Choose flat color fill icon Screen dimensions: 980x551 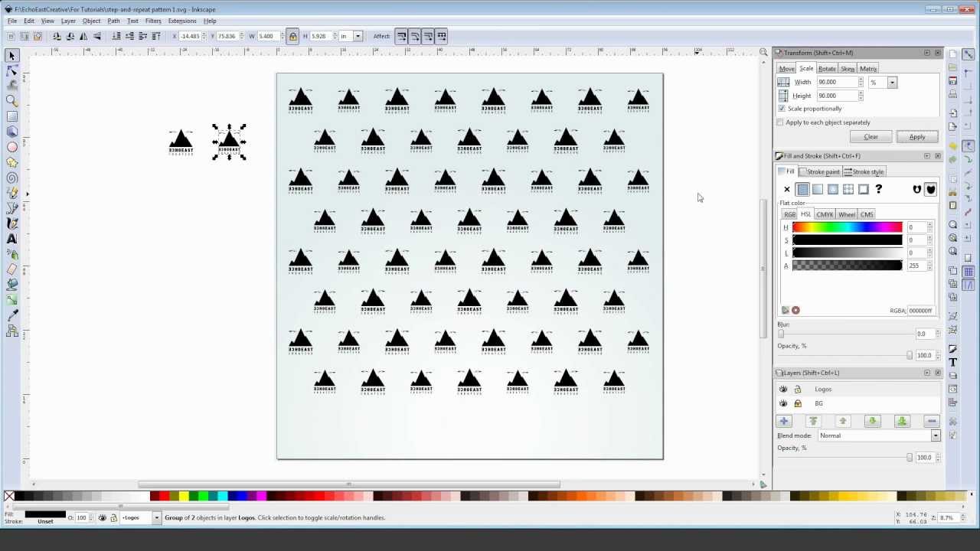point(802,190)
